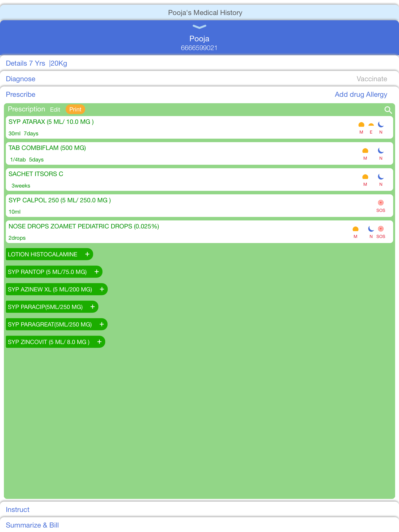Viewport: 399px width, 532px height.
Task: Open Add drug Allergy
Action: (x=361, y=94)
